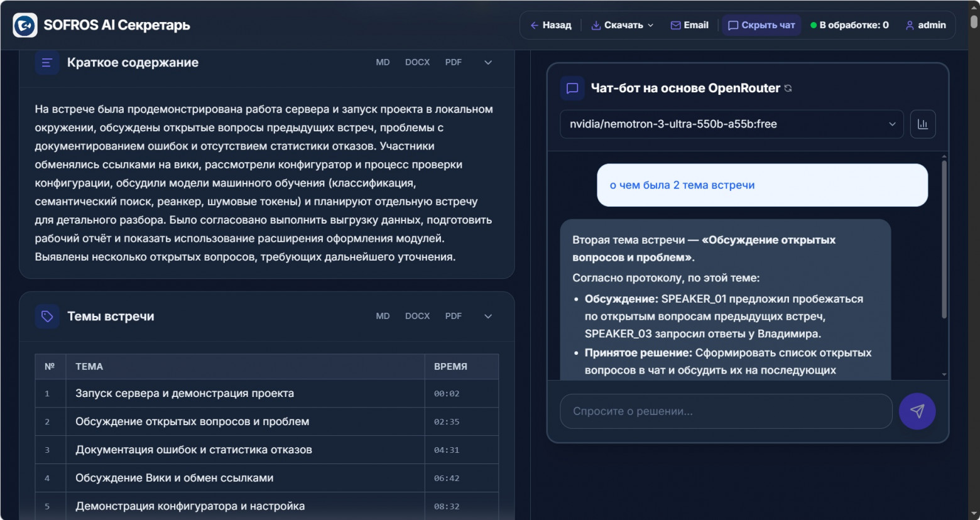Screen dimensions: 980x520
Task: Open the nvidia/nemotron model selector dropdown
Action: (732, 124)
